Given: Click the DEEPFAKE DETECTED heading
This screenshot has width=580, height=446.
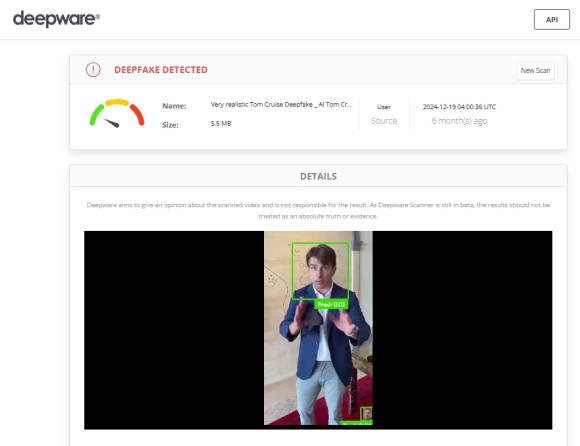Looking at the screenshot, I should [x=161, y=70].
